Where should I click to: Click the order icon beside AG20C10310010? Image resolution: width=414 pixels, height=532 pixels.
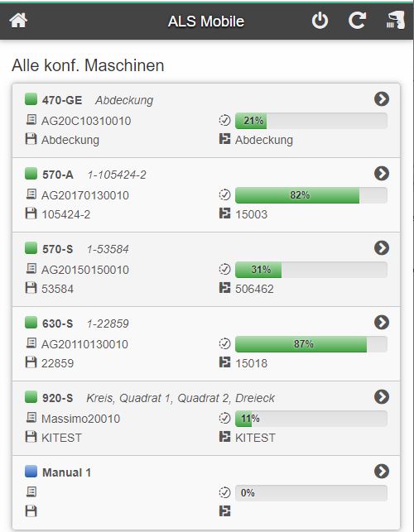[x=31, y=120]
